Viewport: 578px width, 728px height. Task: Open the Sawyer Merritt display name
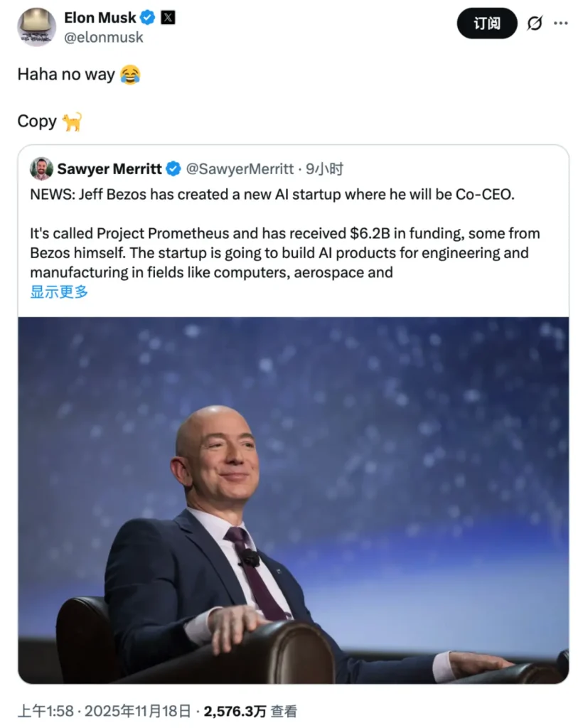[110, 169]
